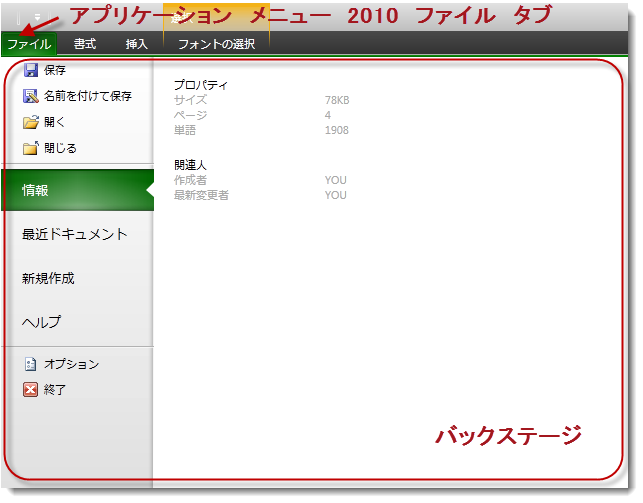This screenshot has width=643, height=503.
Task: Switch to the 挿入 ribbon tab
Action: coord(137,44)
